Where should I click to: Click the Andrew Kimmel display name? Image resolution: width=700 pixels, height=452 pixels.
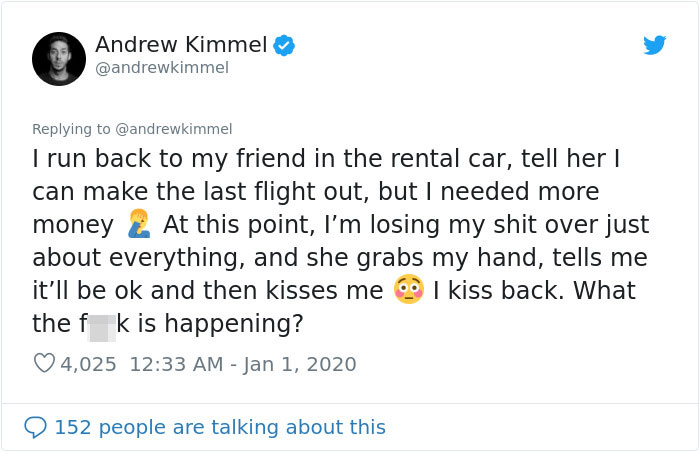[181, 45]
